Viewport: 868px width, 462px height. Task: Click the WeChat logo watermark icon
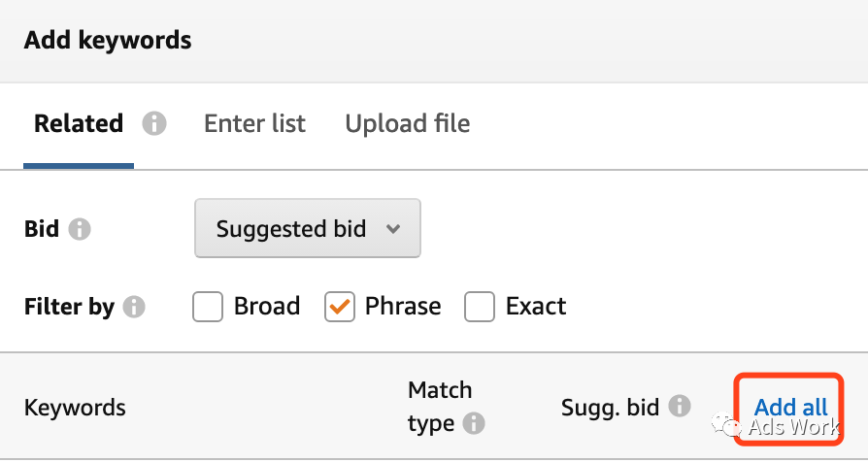tap(726, 425)
